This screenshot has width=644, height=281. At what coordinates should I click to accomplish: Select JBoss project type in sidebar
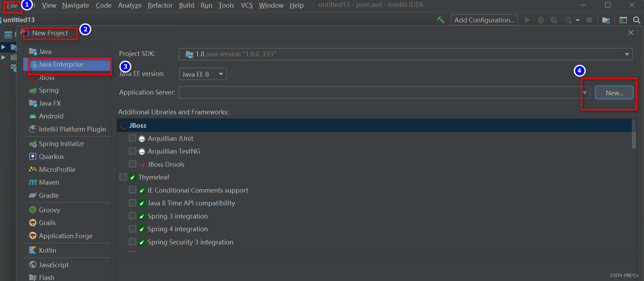(x=67, y=77)
